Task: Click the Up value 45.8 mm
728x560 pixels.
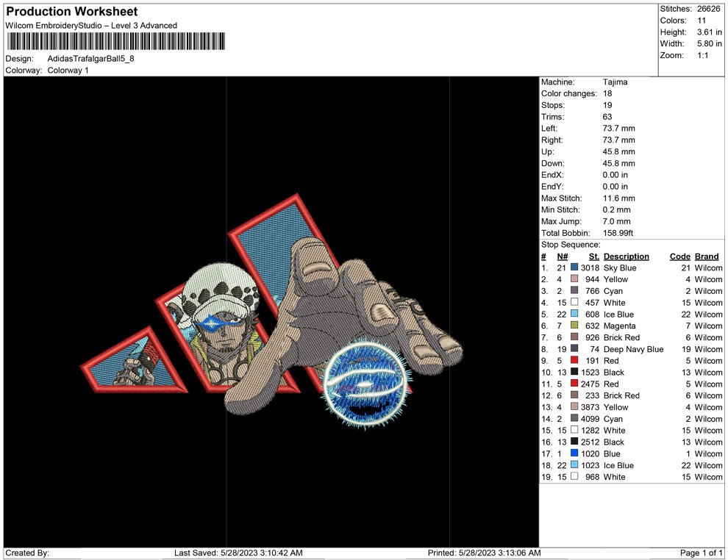Action: click(619, 151)
